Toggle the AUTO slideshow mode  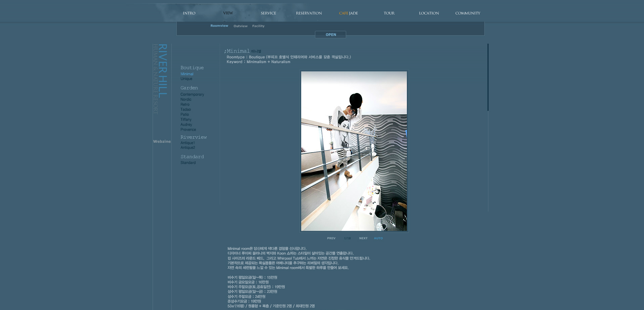coord(378,238)
